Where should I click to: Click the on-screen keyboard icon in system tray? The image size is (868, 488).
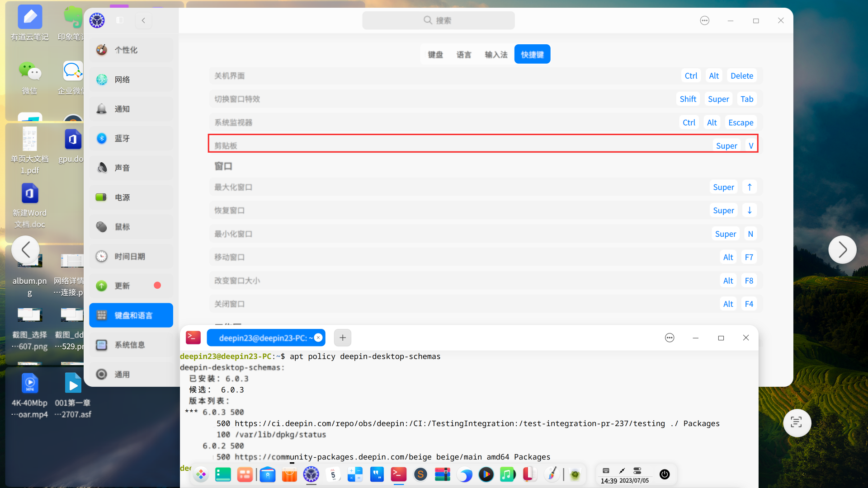(x=606, y=470)
